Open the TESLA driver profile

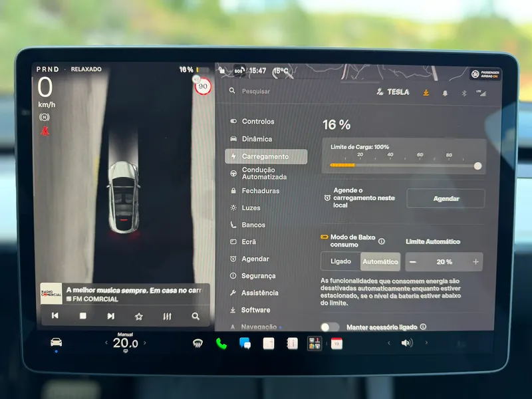click(x=393, y=92)
